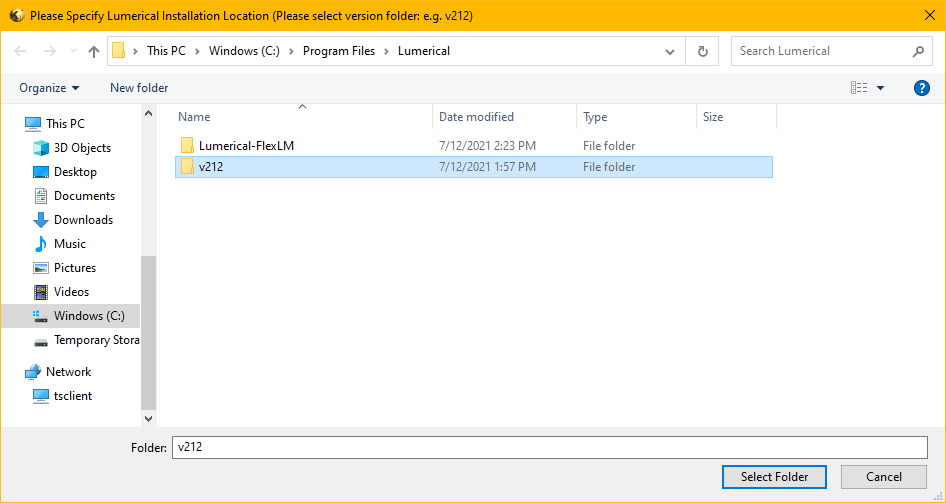Screen dimensions: 946x503
Task: Refresh the Lumerical folder view
Action: pyautogui.click(x=702, y=51)
